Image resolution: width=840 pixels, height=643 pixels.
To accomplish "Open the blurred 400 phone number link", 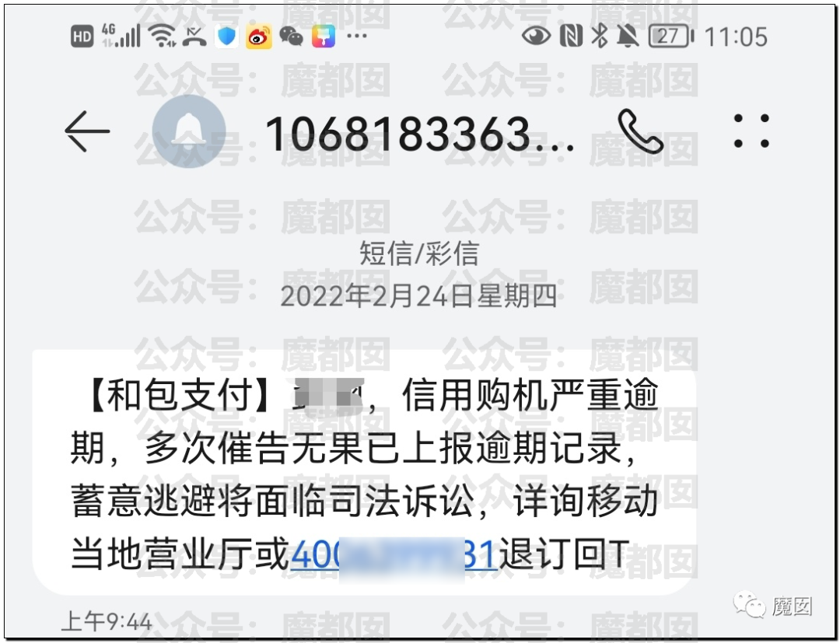I will (394, 555).
